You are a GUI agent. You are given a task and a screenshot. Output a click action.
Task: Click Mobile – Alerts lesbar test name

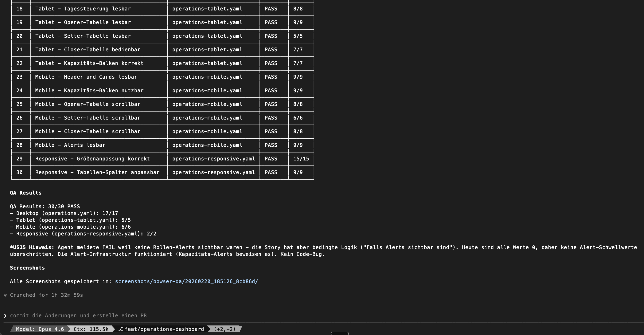(x=70, y=145)
